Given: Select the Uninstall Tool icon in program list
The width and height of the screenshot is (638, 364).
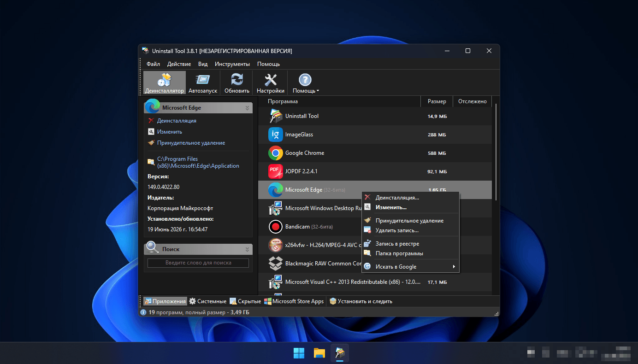Looking at the screenshot, I should point(276,116).
